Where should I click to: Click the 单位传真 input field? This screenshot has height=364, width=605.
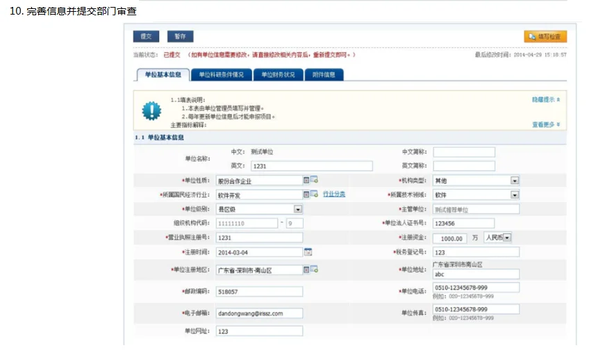[x=476, y=309]
